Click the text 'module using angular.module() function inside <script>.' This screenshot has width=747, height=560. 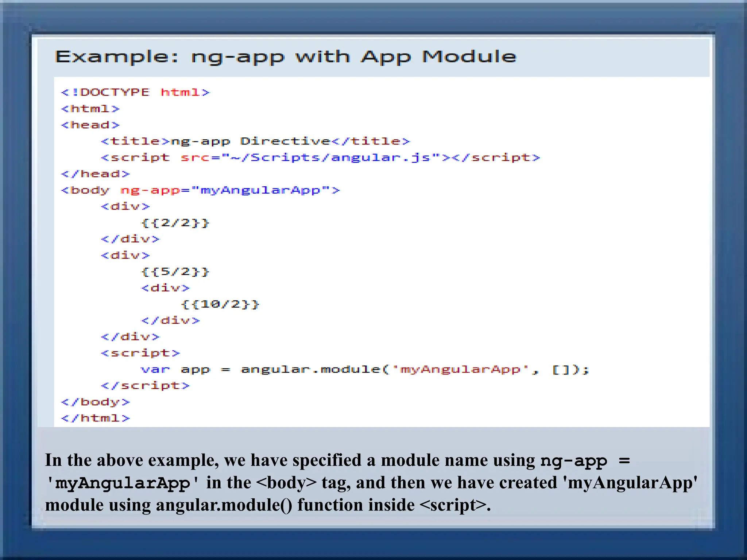268,505
